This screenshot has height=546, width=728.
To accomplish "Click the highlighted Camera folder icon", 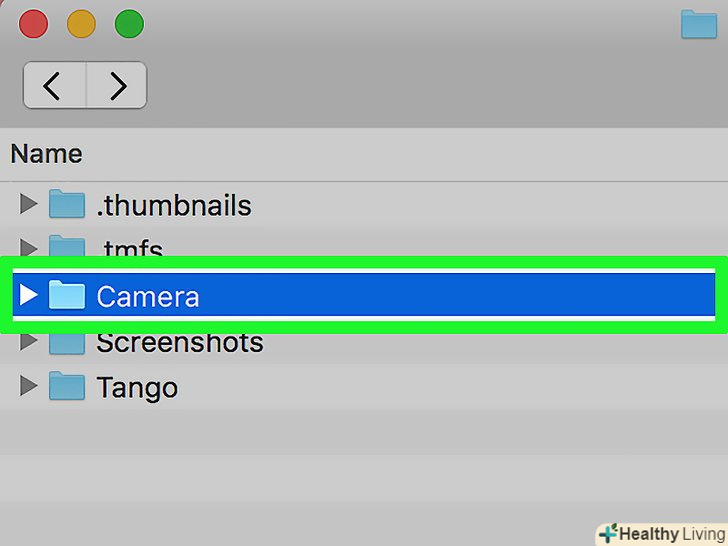I will click(x=67, y=295).
